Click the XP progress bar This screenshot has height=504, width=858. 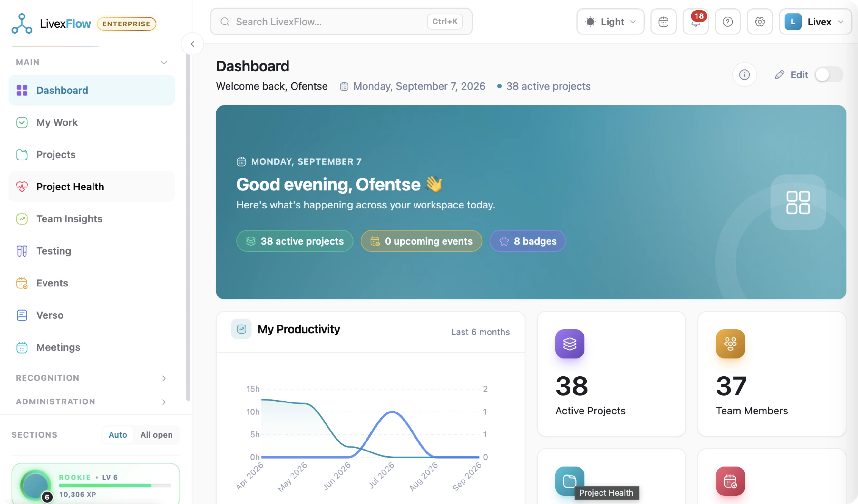click(x=115, y=485)
